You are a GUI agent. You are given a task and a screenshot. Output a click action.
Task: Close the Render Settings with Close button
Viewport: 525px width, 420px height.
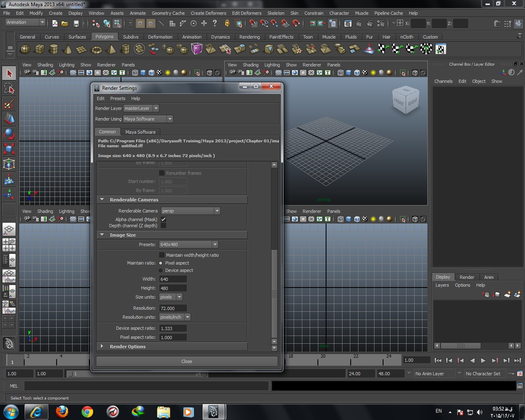pos(187,361)
